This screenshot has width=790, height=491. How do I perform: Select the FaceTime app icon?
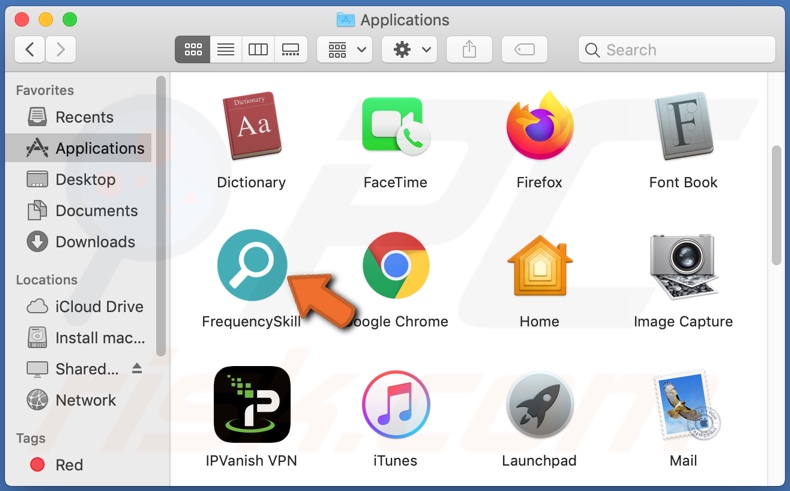396,125
